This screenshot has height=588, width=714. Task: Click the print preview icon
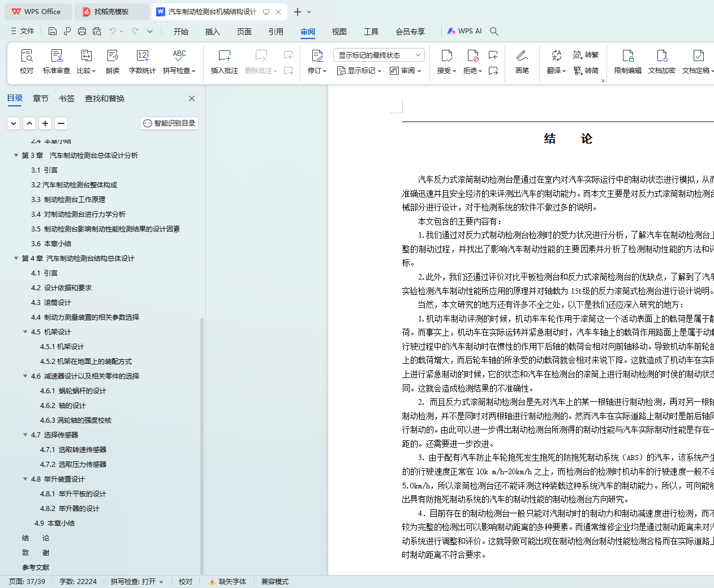click(x=97, y=31)
